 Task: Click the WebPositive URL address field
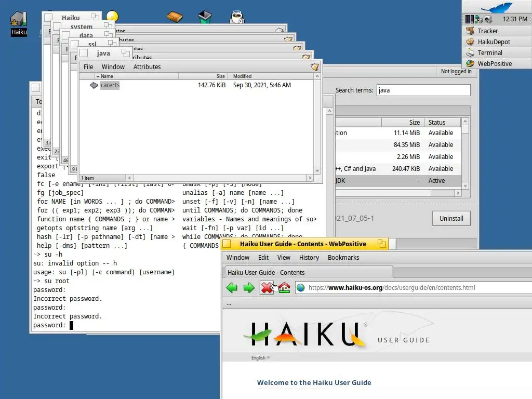414,288
